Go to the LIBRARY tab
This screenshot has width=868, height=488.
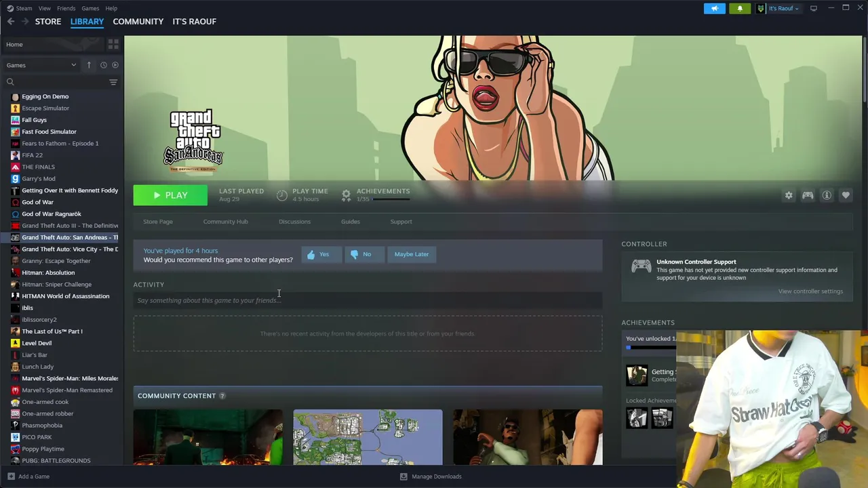click(87, 22)
